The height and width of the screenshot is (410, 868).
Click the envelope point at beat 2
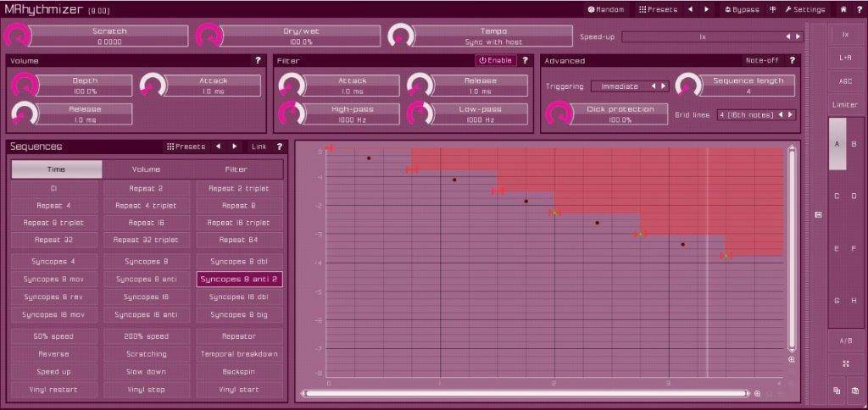point(554,212)
